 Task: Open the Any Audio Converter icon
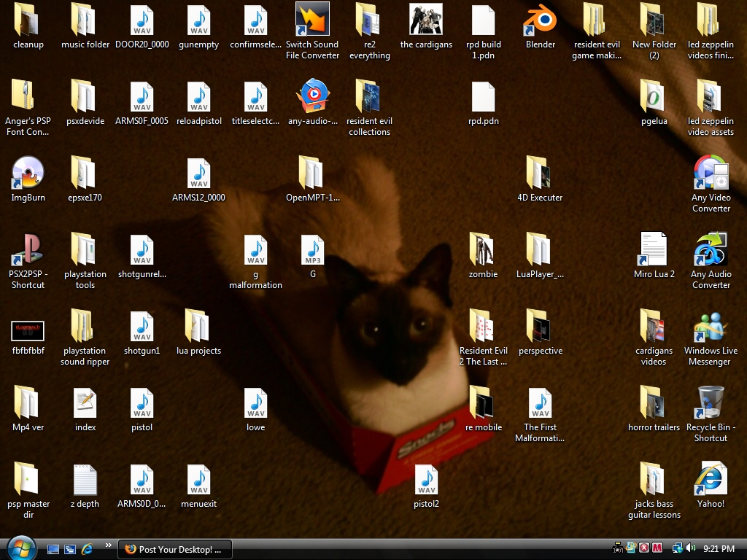point(711,250)
